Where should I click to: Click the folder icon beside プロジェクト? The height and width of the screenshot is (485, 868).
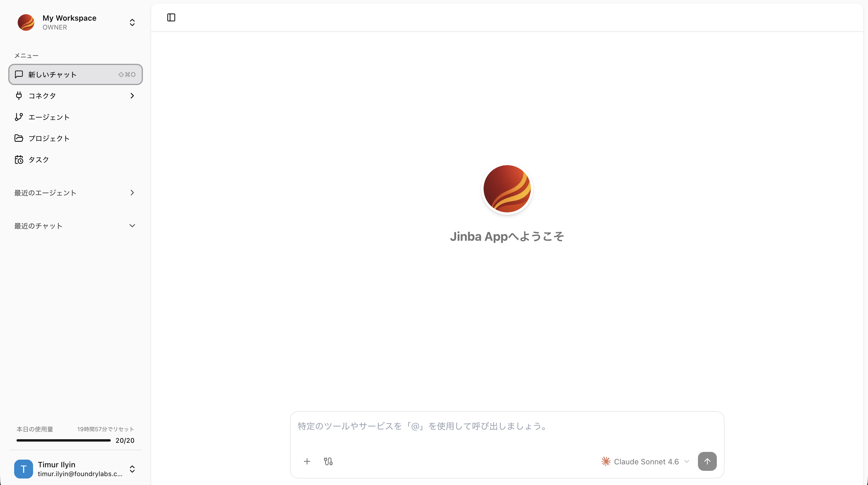(19, 138)
